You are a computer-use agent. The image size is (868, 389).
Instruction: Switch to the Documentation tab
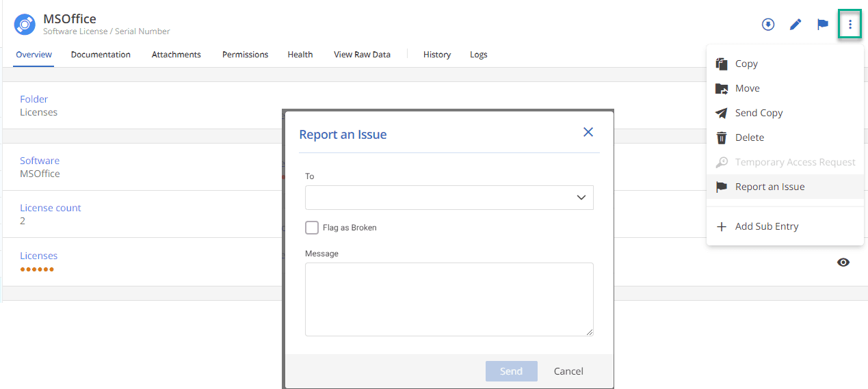click(x=101, y=55)
